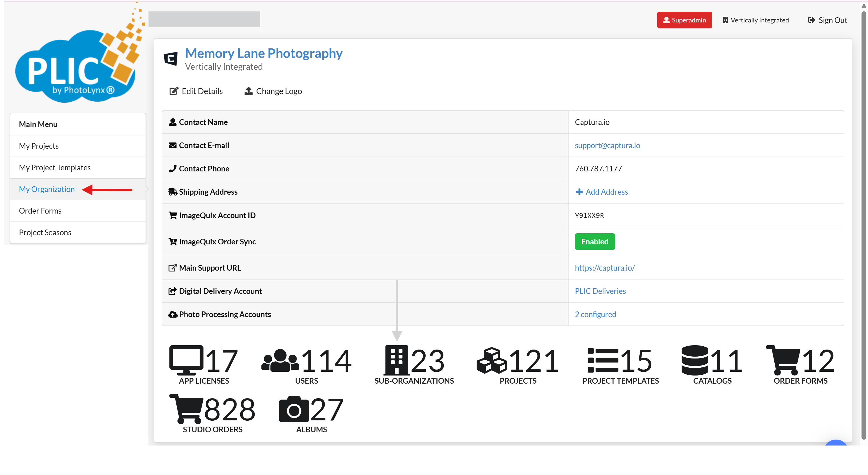
Task: Click the users group icon
Action: 280,360
